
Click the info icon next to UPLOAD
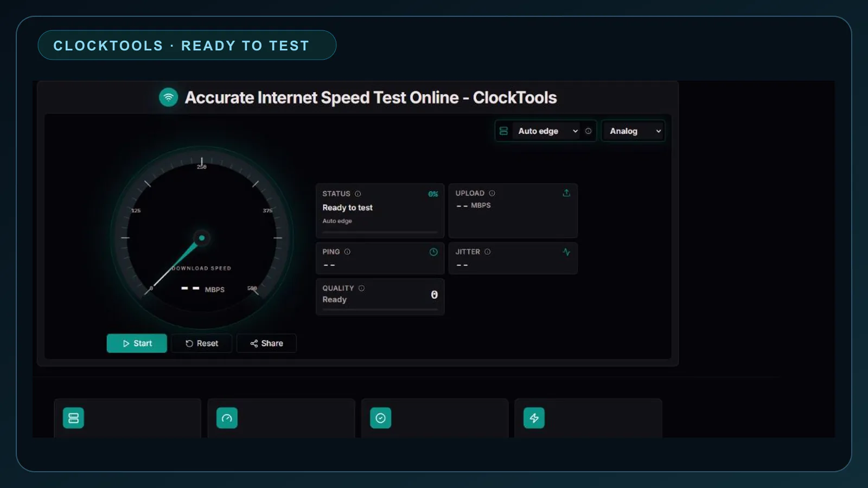(x=492, y=193)
